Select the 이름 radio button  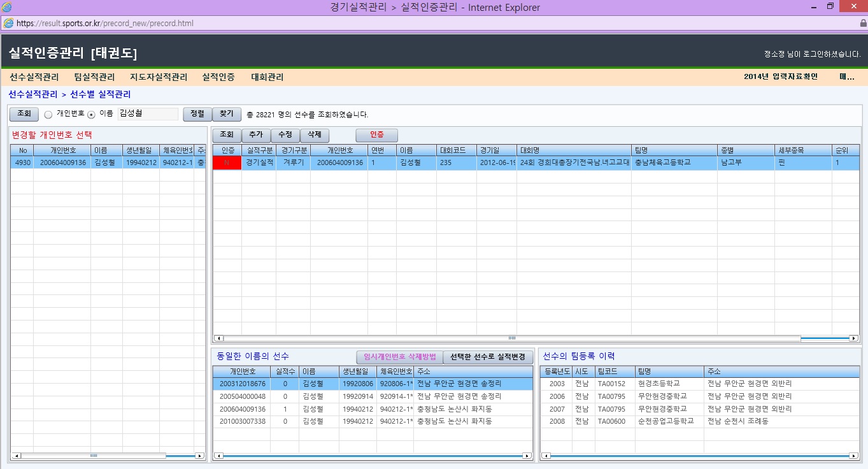(x=91, y=115)
